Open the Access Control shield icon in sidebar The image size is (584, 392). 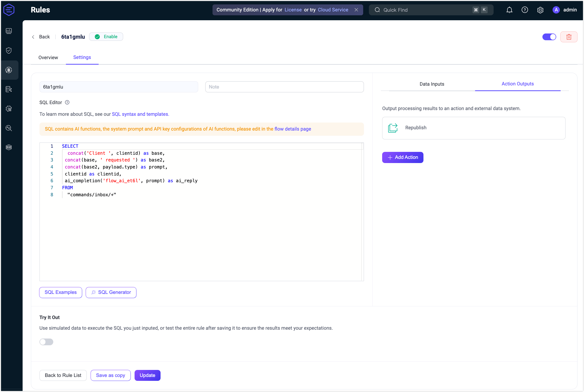[x=9, y=50]
